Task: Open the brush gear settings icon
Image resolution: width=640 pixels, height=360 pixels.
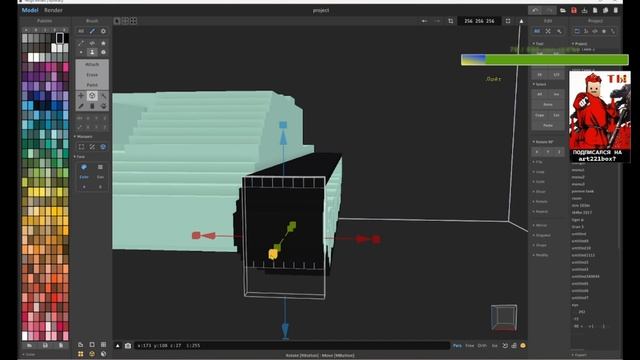Action: click(x=103, y=31)
